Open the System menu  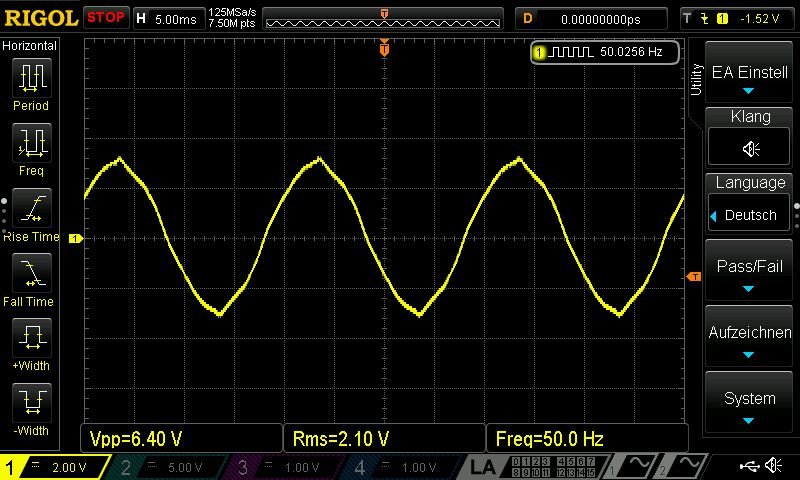tap(750, 406)
